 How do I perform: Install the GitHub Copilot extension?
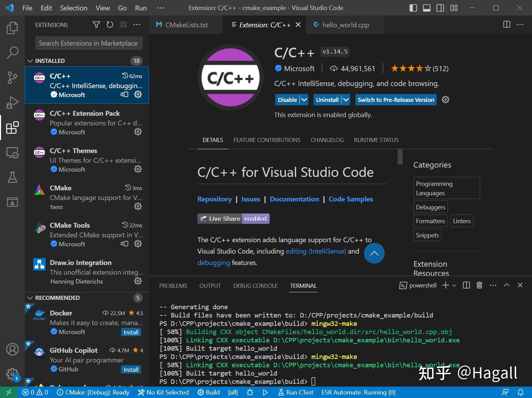tap(131, 369)
